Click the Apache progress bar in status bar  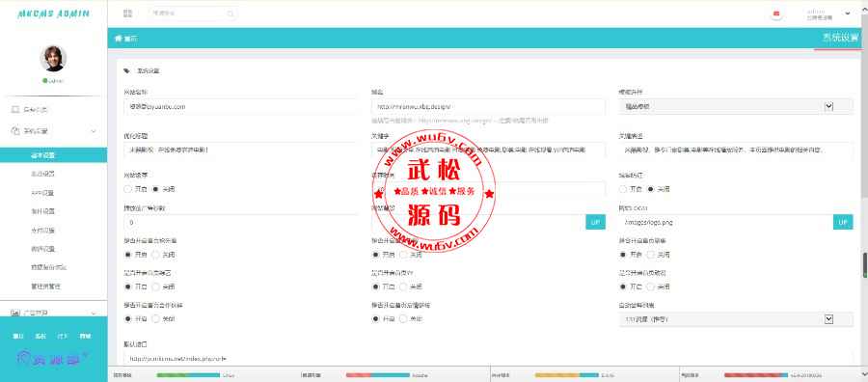tap(377, 375)
